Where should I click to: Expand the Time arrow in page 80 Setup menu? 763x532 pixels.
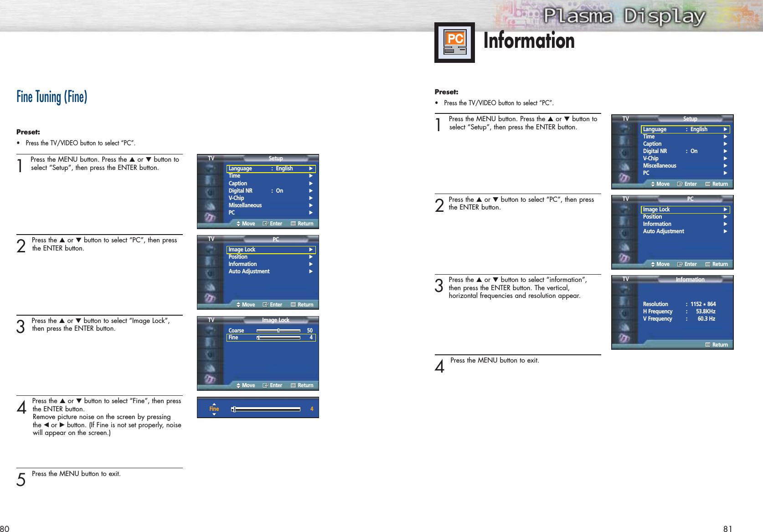click(x=311, y=176)
